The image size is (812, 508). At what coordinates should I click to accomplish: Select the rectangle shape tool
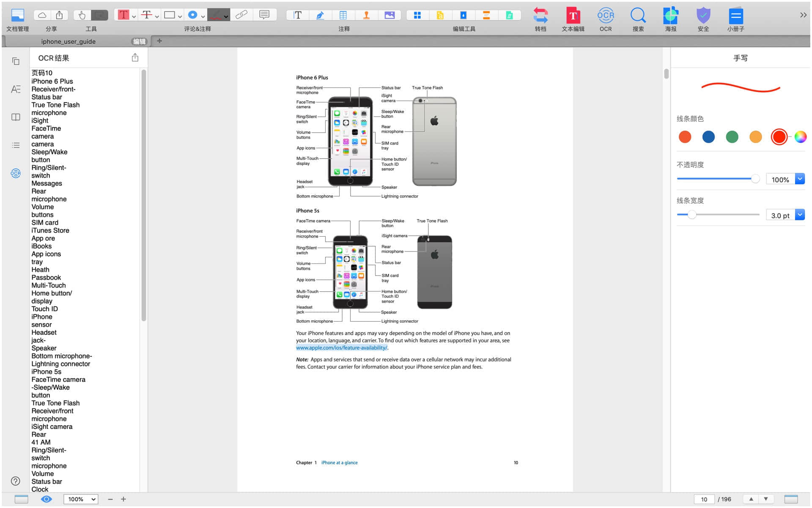[x=170, y=15]
